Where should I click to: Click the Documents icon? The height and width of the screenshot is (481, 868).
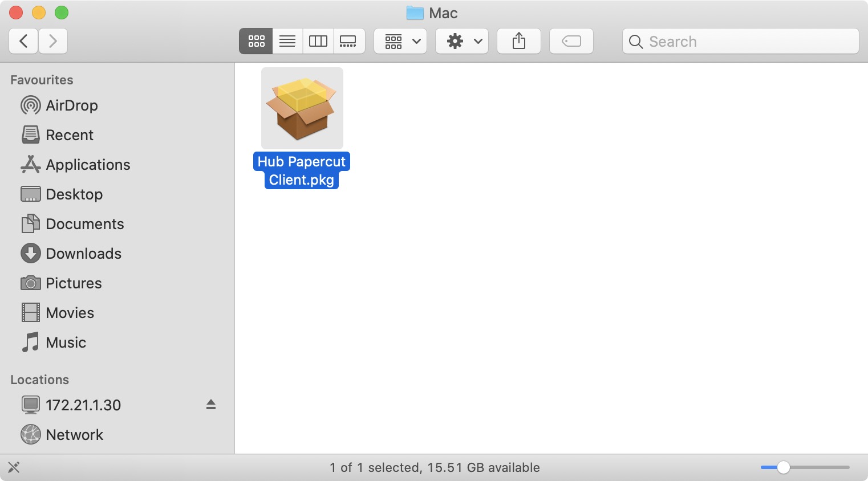coord(31,224)
